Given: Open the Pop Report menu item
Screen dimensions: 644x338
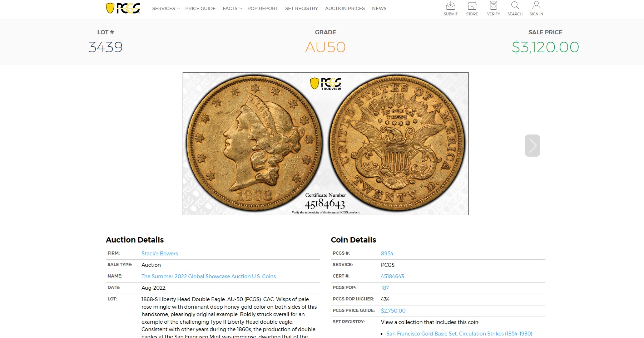Looking at the screenshot, I should [263, 8].
